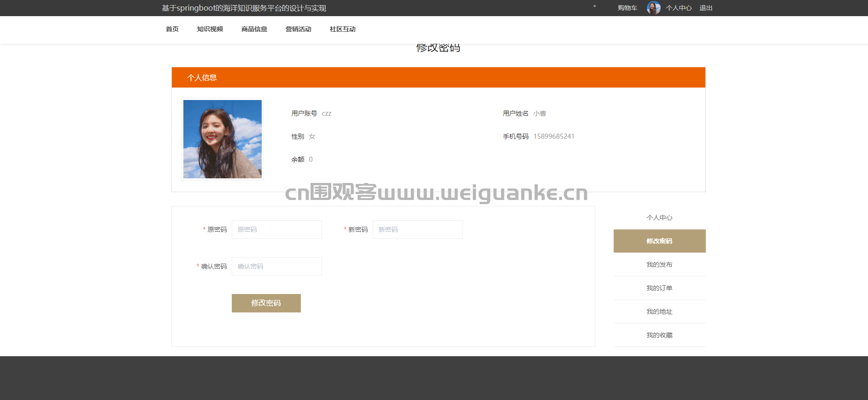The height and width of the screenshot is (400, 868).
Task: Click the 余额 balance value 0
Action: pyautogui.click(x=311, y=159)
